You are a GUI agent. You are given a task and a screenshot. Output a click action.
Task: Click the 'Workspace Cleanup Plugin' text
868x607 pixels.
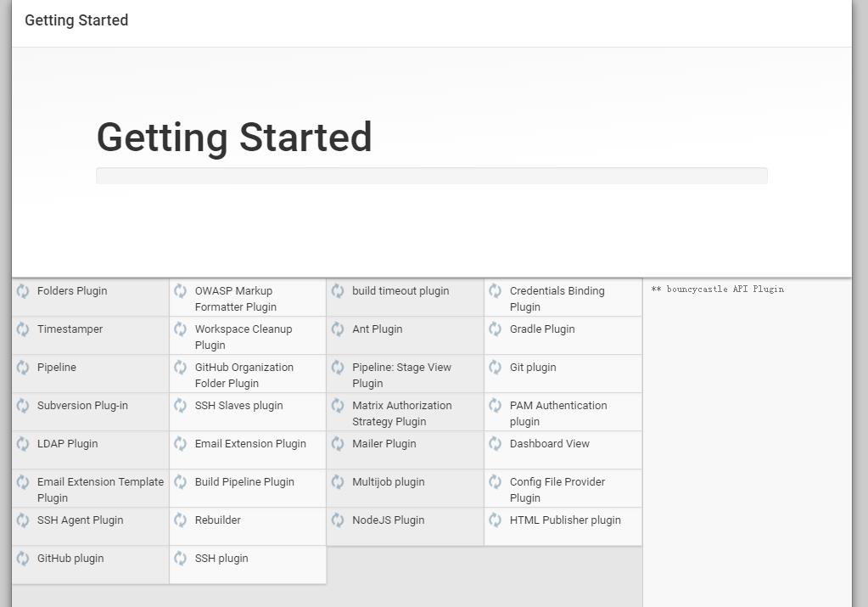tap(244, 337)
